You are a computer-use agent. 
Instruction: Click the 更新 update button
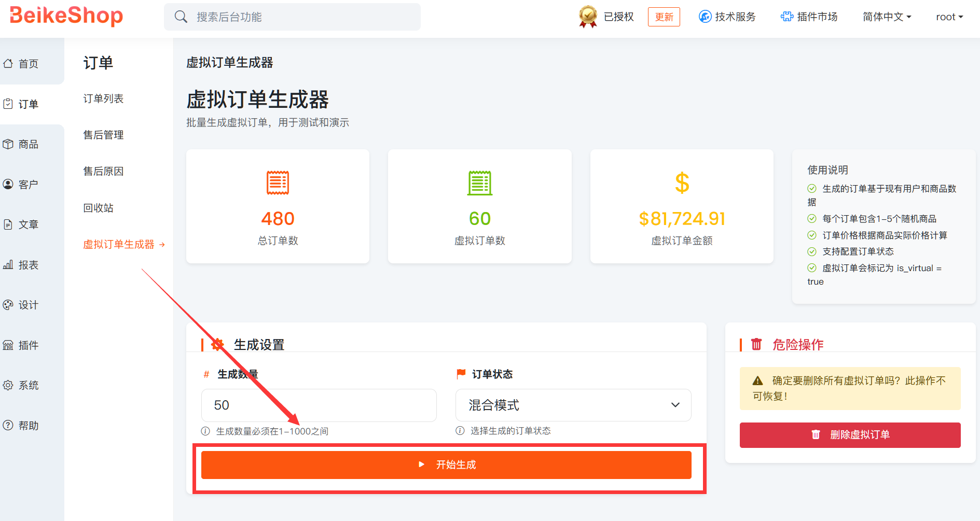click(664, 17)
